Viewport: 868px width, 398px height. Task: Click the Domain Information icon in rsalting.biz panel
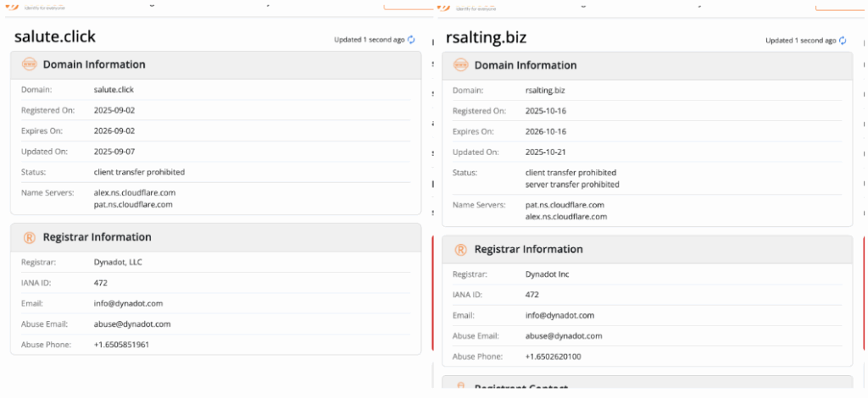[460, 65]
